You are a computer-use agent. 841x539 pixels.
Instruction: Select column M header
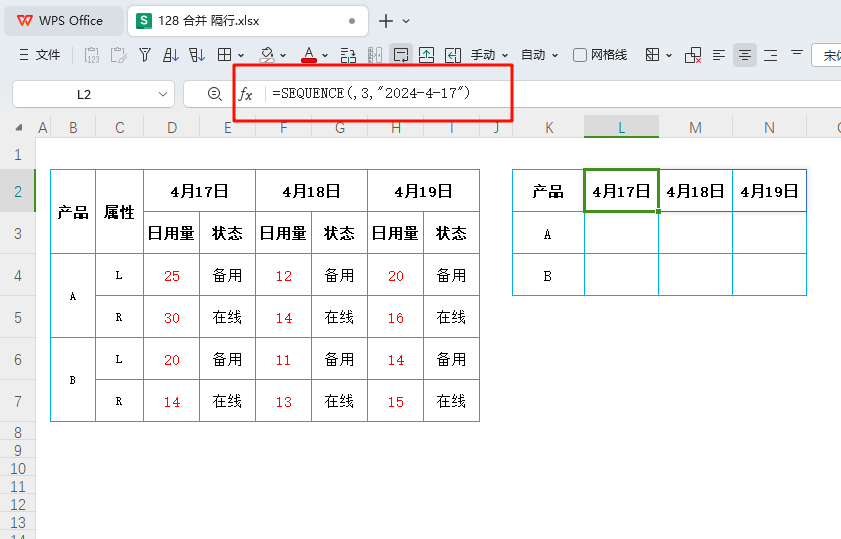(696, 128)
